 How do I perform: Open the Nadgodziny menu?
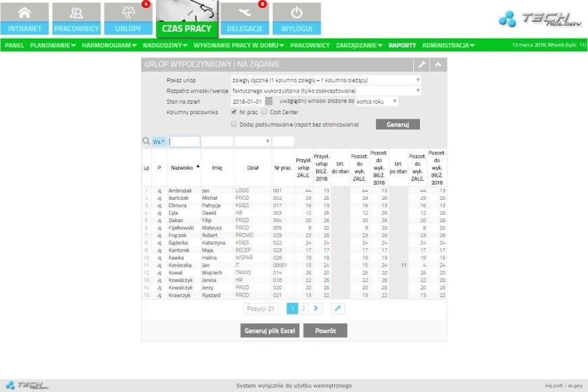click(x=165, y=45)
